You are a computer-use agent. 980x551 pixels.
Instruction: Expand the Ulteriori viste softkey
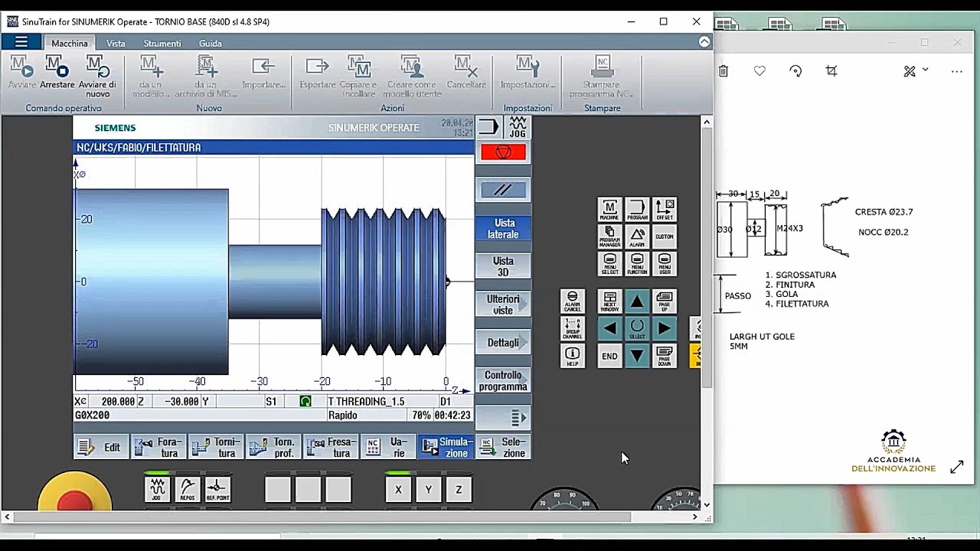(502, 305)
